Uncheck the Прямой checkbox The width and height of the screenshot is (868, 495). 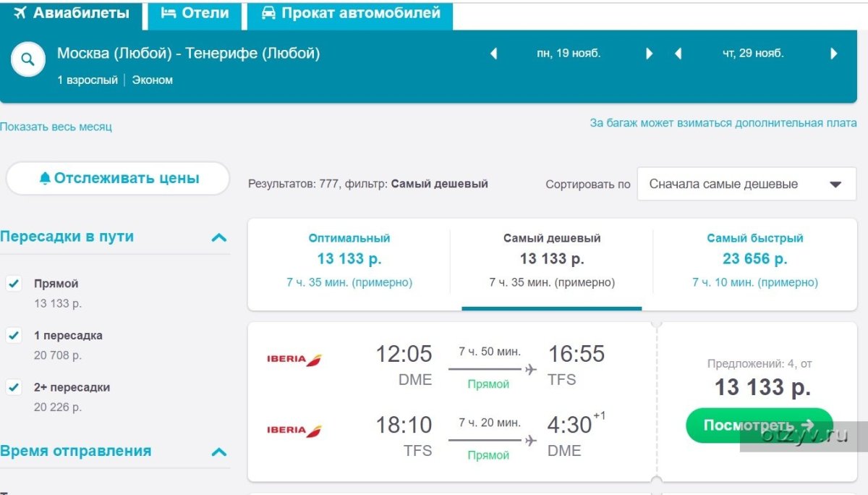coord(13,283)
